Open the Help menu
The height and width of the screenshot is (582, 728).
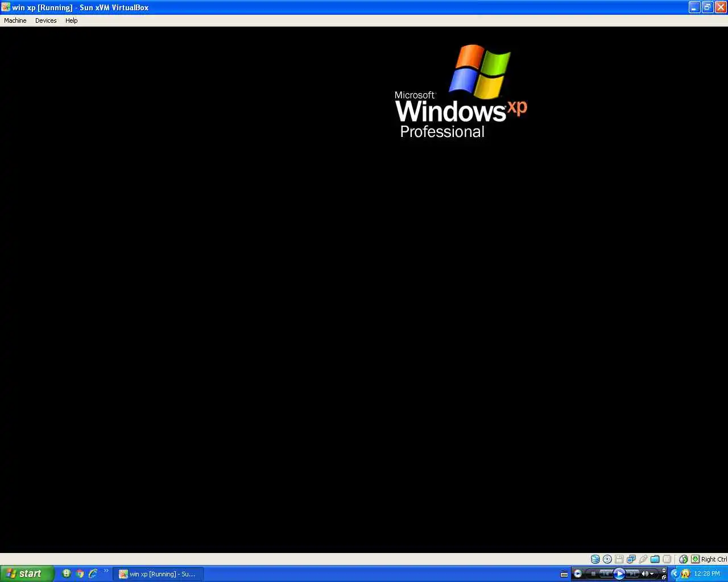coord(71,20)
